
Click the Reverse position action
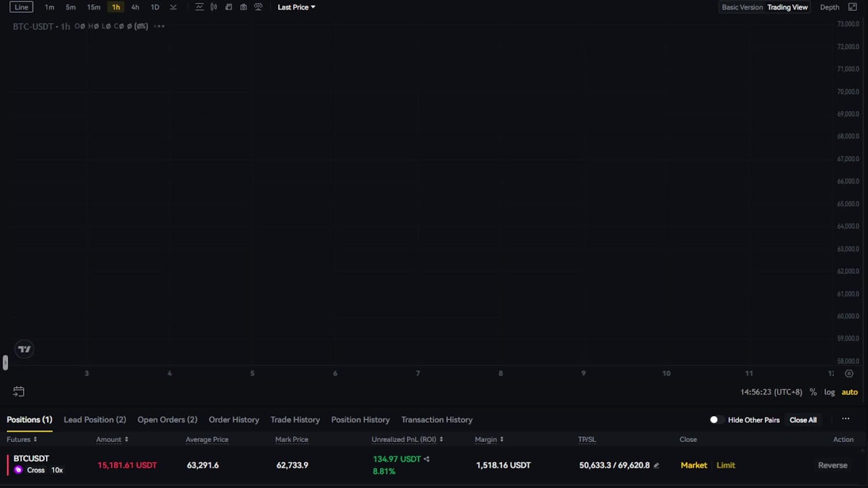pos(833,465)
